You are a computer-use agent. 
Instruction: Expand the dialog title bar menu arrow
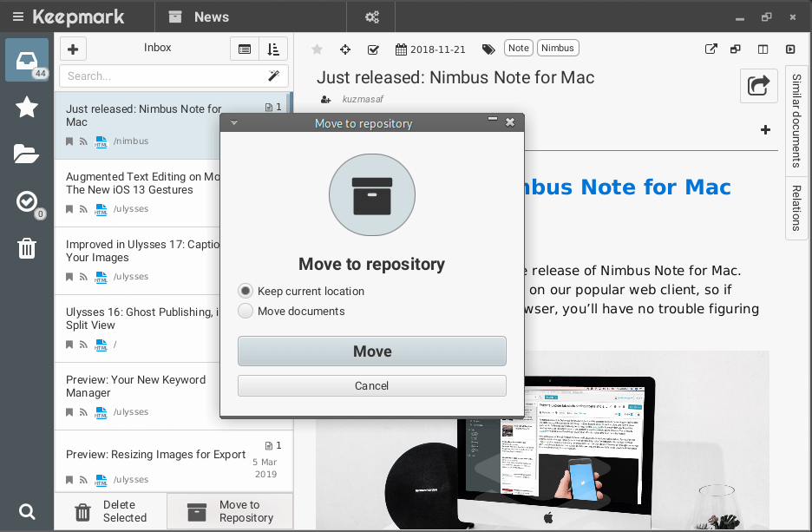click(x=233, y=123)
